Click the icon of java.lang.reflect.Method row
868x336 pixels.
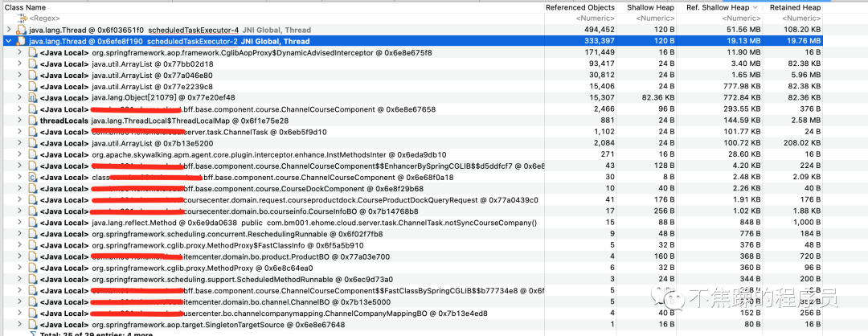pyautogui.click(x=33, y=222)
